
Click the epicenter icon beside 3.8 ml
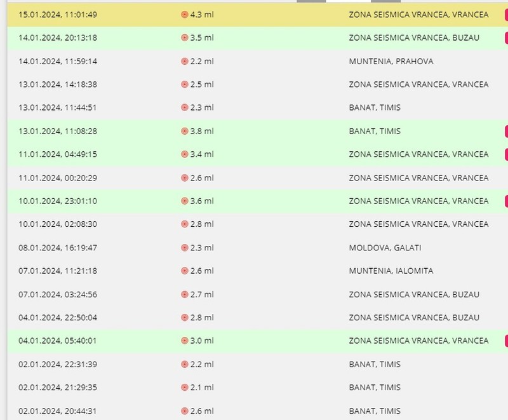[185, 132]
